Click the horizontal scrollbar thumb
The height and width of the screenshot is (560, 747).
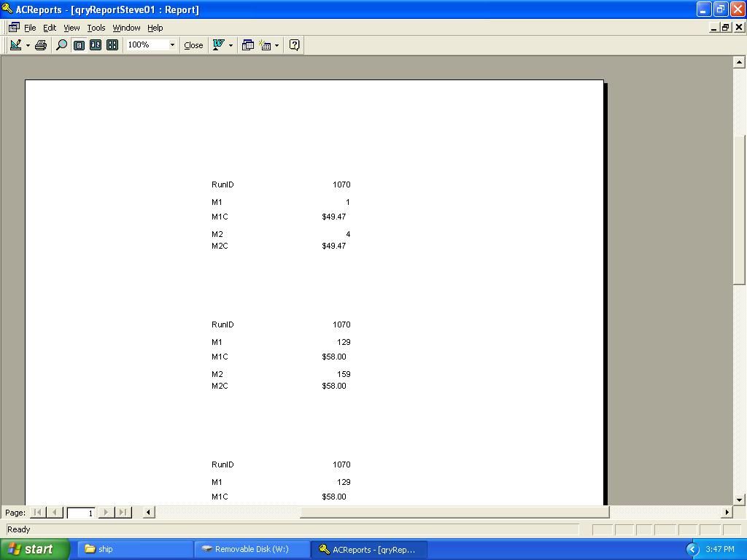click(x=454, y=513)
